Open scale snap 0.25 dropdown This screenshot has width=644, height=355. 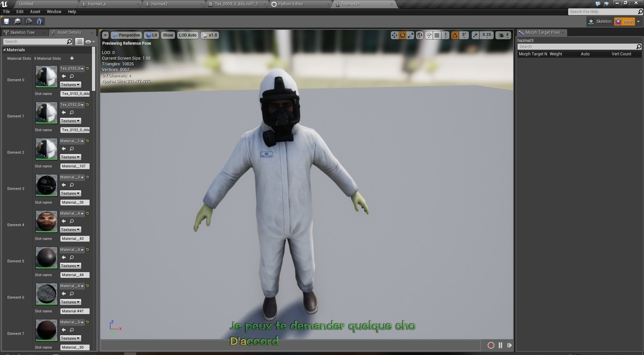(487, 35)
